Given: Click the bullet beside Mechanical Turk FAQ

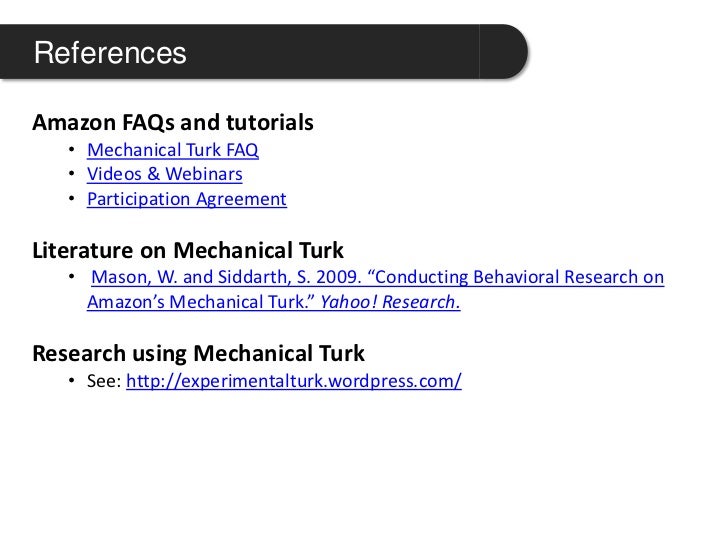Looking at the screenshot, I should tap(72, 150).
